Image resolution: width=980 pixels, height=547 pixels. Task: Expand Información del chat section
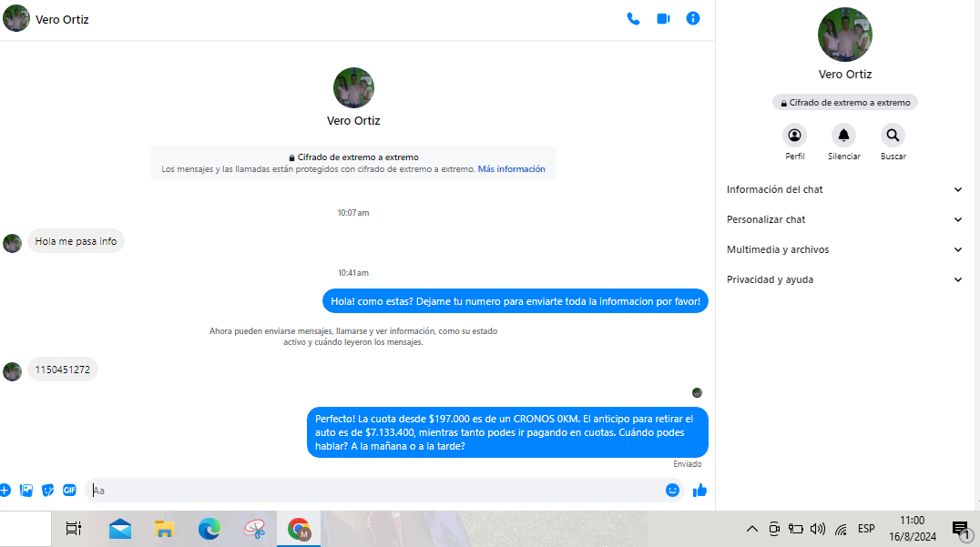point(844,189)
